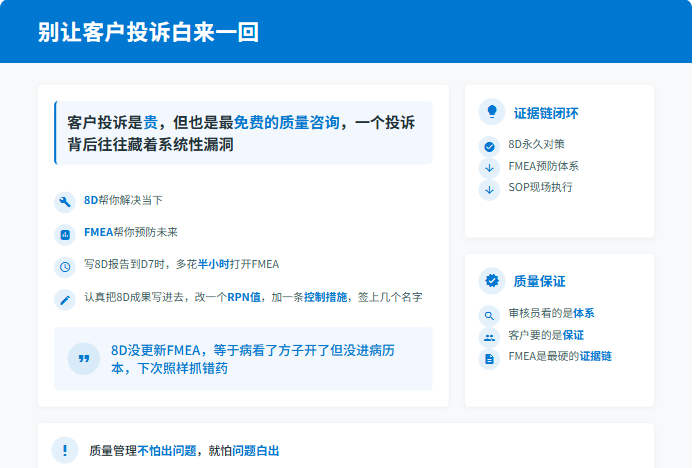
Task: Click the wrench icon beside 8D帮你解决当下
Action: [x=65, y=202]
